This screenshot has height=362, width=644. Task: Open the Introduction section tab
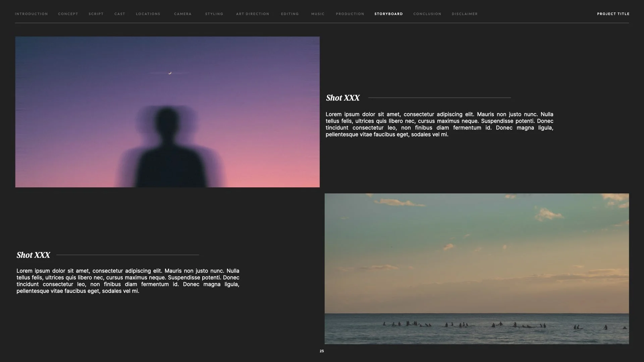[31, 14]
